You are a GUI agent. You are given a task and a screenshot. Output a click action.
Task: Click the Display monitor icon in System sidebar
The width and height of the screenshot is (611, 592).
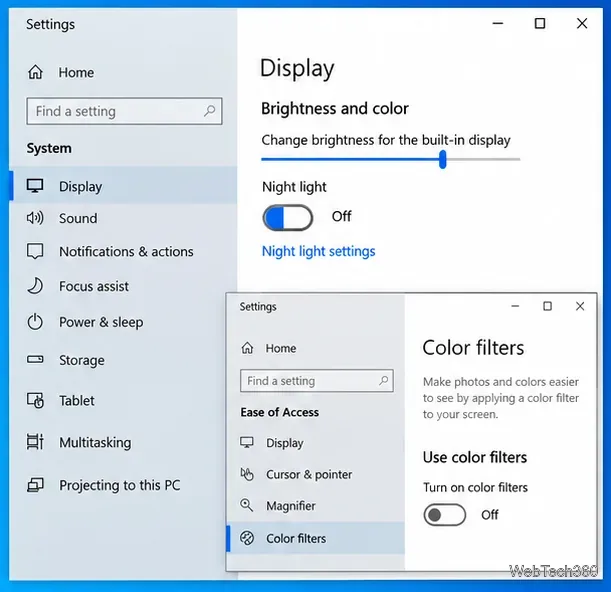(x=35, y=186)
